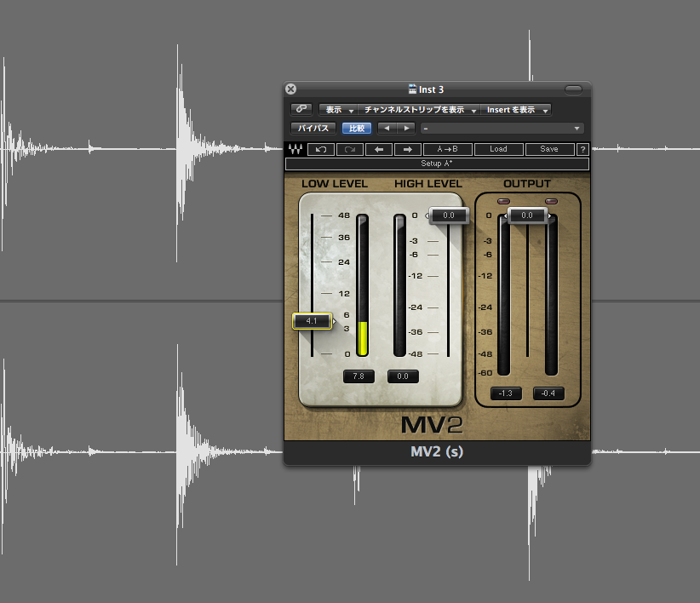Image resolution: width=700 pixels, height=603 pixels.
Task: Open the チャンネルストリップを表示 dropdown
Action: (x=419, y=109)
